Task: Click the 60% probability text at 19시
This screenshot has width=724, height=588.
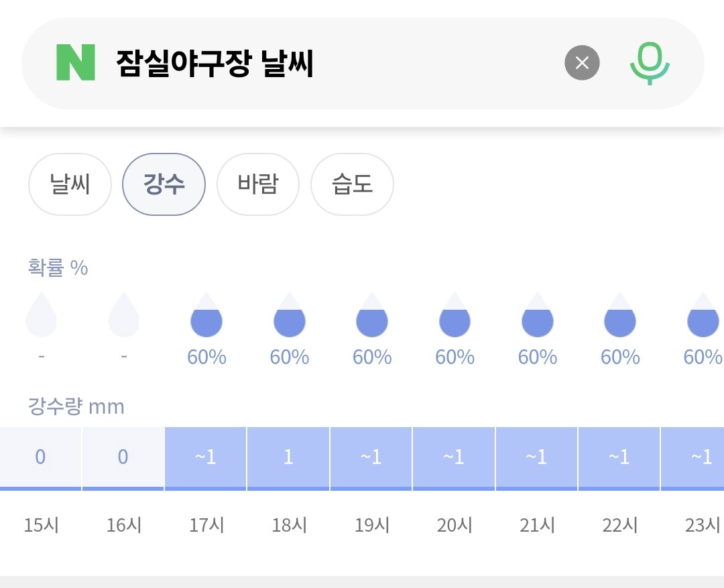Action: click(x=371, y=357)
